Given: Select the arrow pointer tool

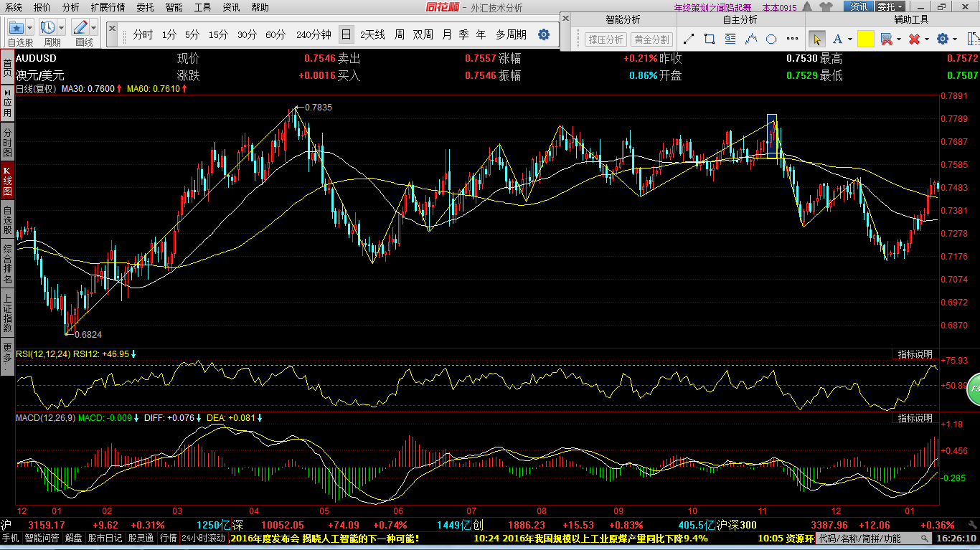Looking at the screenshot, I should (x=816, y=39).
